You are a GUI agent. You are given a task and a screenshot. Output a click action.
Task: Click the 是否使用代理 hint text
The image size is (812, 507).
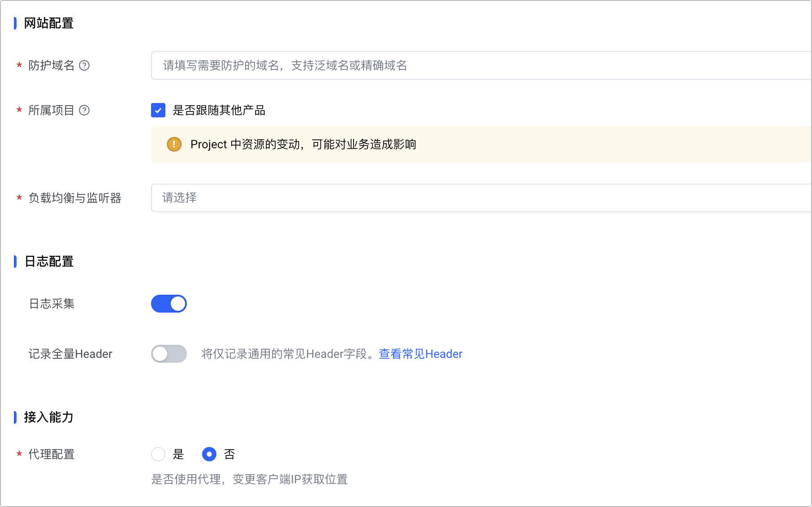[x=249, y=479]
